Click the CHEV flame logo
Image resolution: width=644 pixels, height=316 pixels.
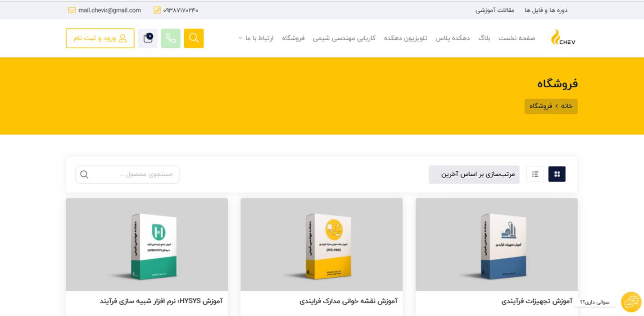click(x=563, y=37)
